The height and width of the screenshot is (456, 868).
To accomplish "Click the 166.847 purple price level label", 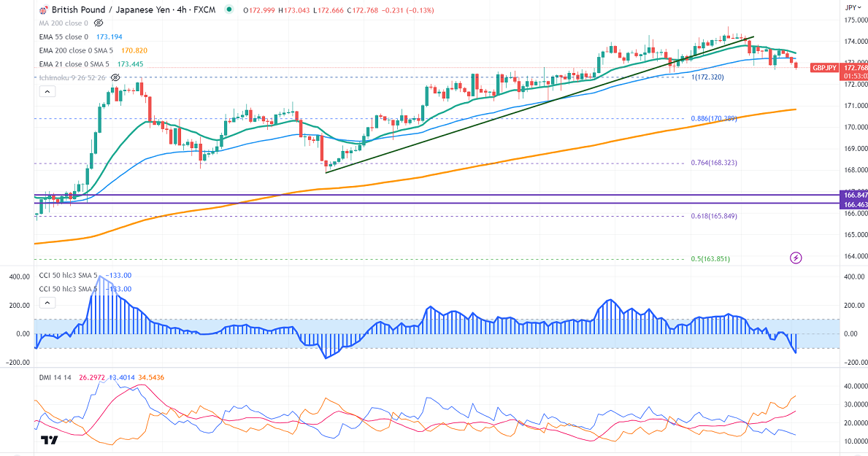I will (853, 196).
